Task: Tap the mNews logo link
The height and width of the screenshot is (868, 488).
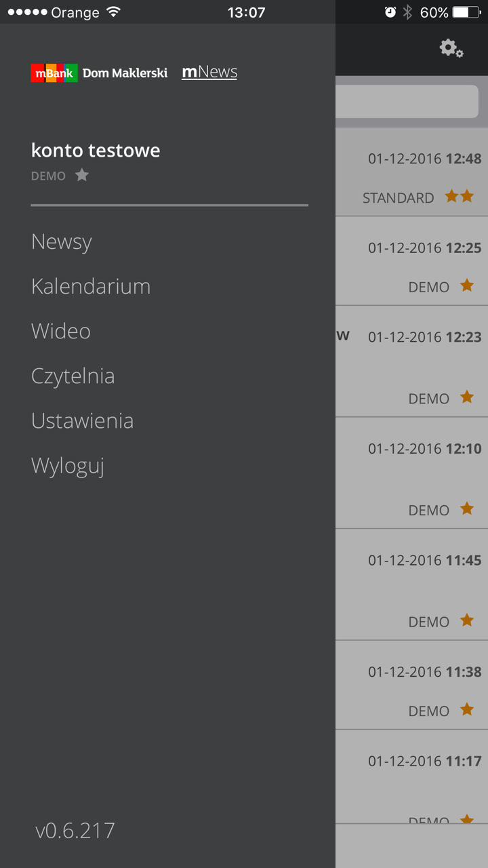Action: (x=209, y=72)
